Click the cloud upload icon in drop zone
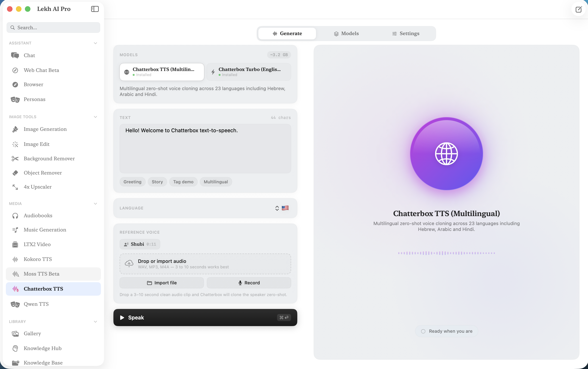The image size is (588, 369). (129, 263)
